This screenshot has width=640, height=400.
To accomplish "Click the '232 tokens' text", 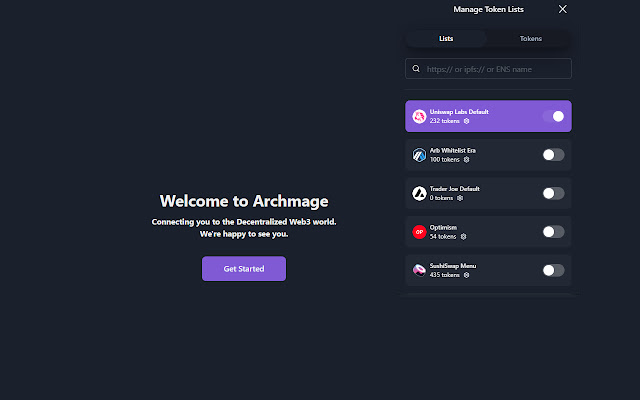I will point(444,121).
